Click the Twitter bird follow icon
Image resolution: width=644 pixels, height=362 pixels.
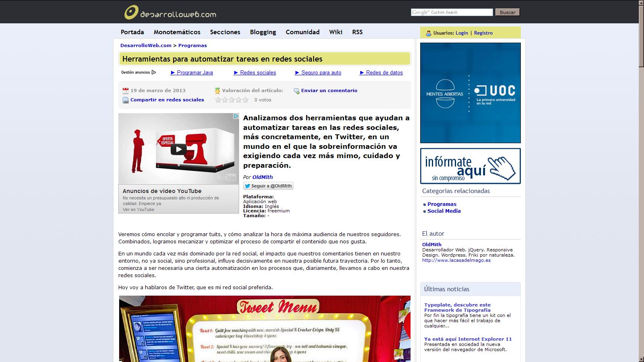[x=248, y=186]
